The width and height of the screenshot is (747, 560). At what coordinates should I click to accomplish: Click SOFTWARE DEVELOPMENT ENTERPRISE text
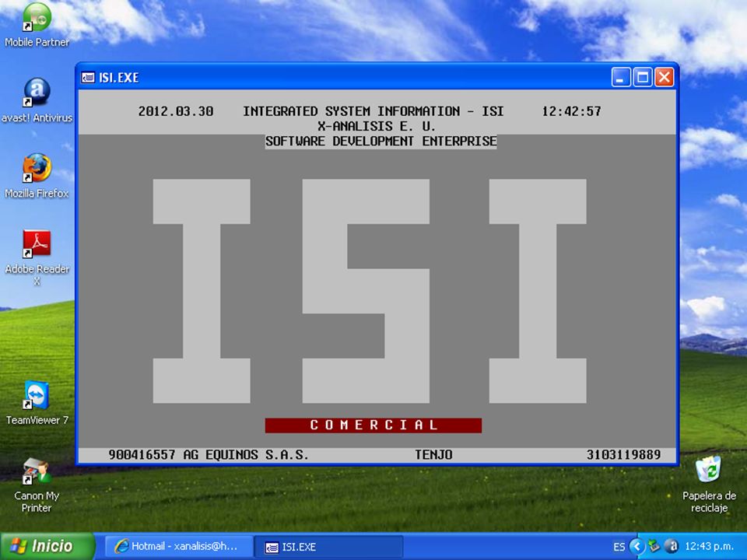pos(381,142)
